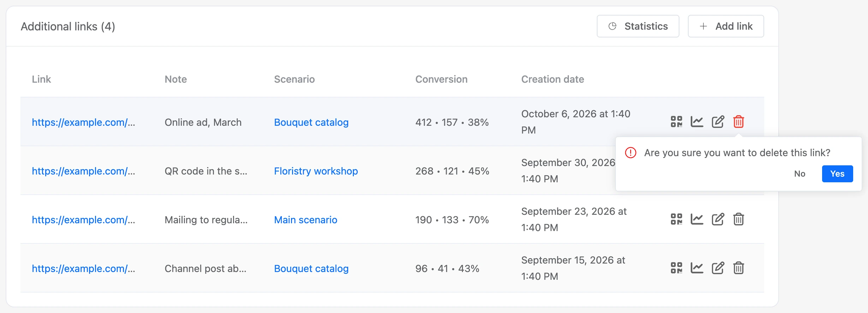Confirm deletion with Yes button

point(837,174)
